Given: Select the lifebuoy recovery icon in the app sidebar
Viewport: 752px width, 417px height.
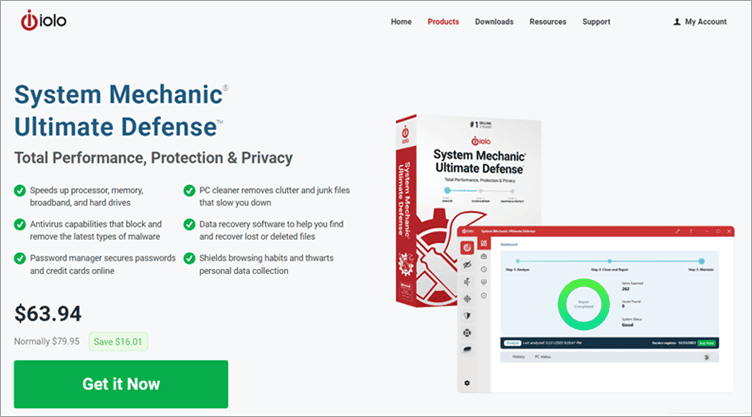Looking at the screenshot, I should (x=467, y=333).
